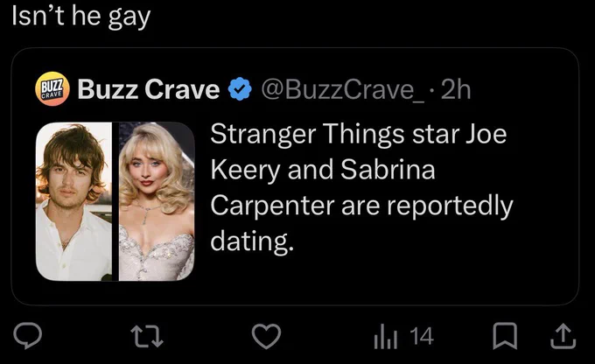
Task: Click the view count number 14
Action: click(422, 336)
